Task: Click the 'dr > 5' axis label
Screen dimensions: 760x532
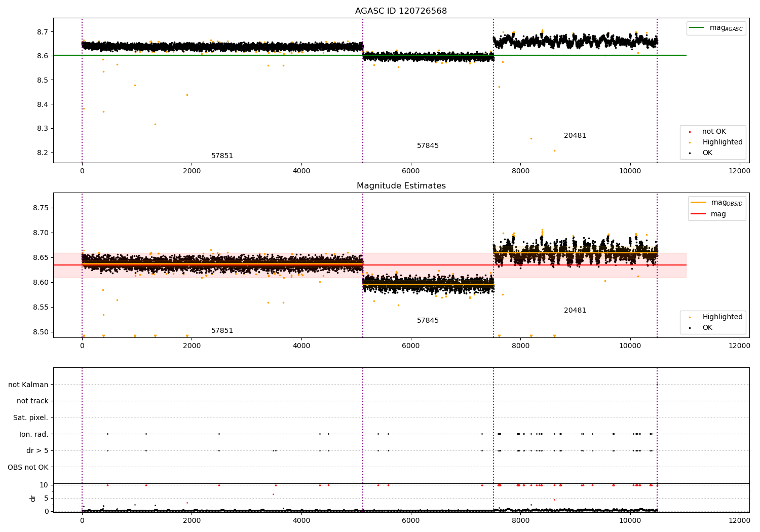Action: tap(37, 451)
